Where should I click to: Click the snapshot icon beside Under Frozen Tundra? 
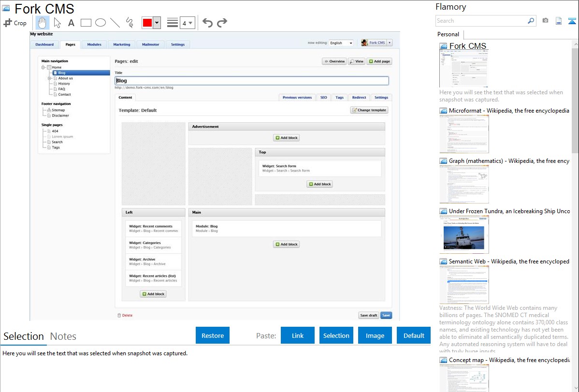pos(443,211)
